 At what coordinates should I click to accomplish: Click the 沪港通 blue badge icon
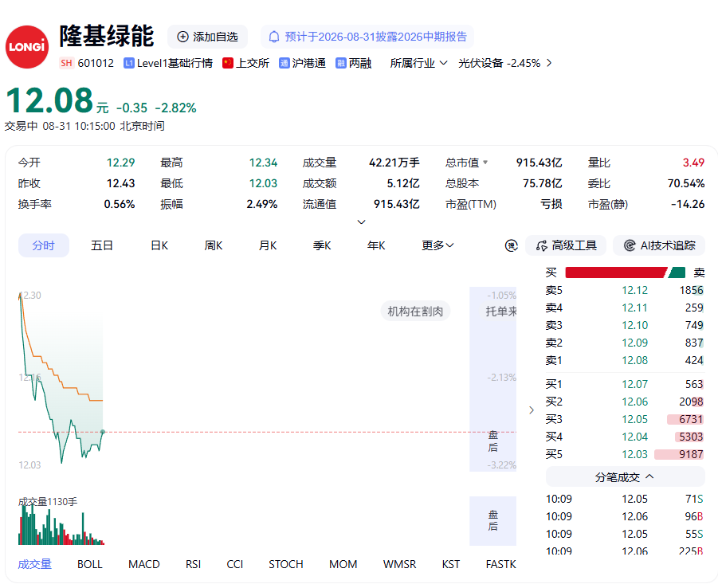point(284,63)
